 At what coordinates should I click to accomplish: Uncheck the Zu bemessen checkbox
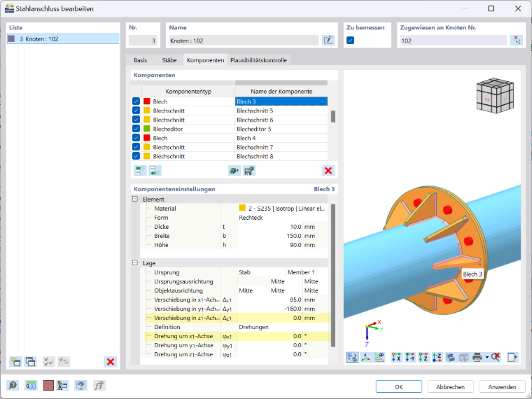[351, 41]
